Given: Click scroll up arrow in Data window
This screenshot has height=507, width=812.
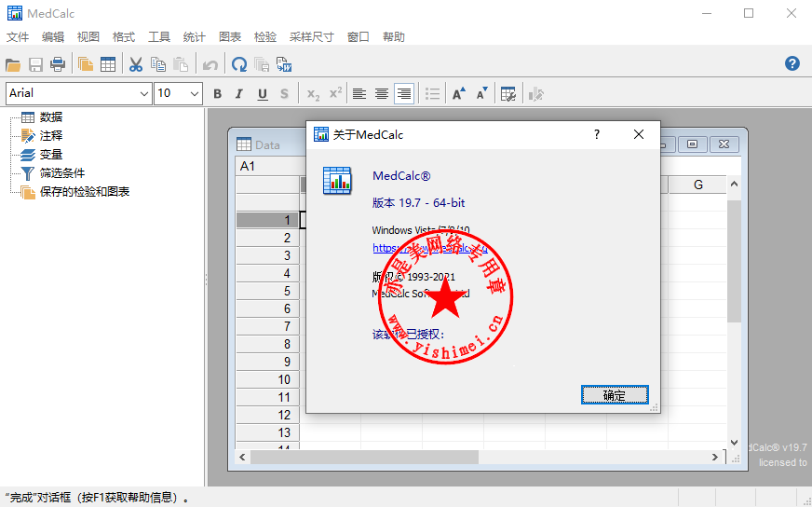Looking at the screenshot, I should (734, 184).
